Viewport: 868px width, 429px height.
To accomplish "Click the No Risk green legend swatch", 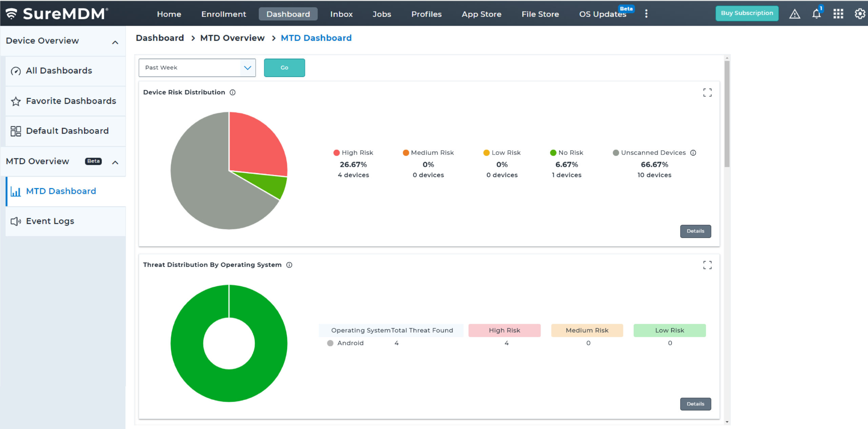I will (x=553, y=153).
